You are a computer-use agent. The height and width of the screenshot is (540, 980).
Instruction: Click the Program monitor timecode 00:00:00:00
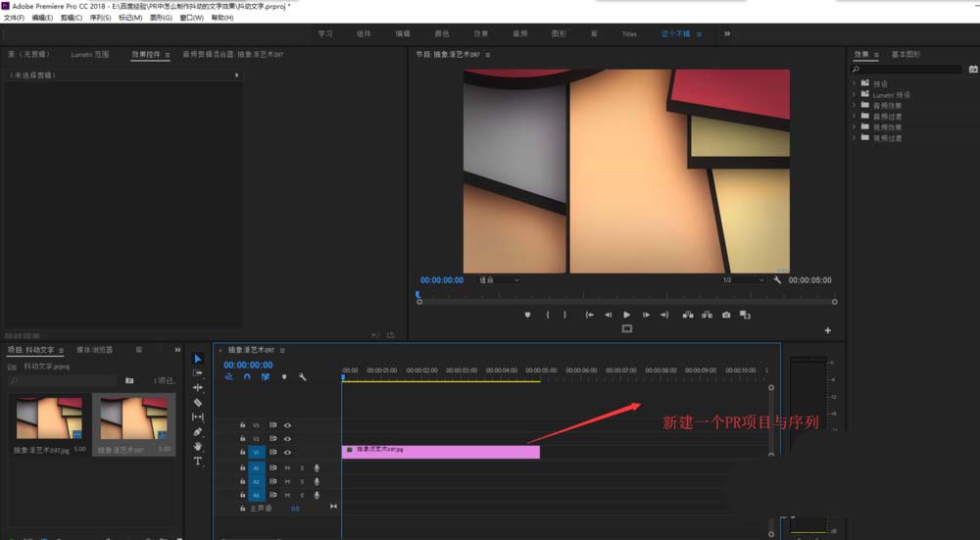pos(442,280)
